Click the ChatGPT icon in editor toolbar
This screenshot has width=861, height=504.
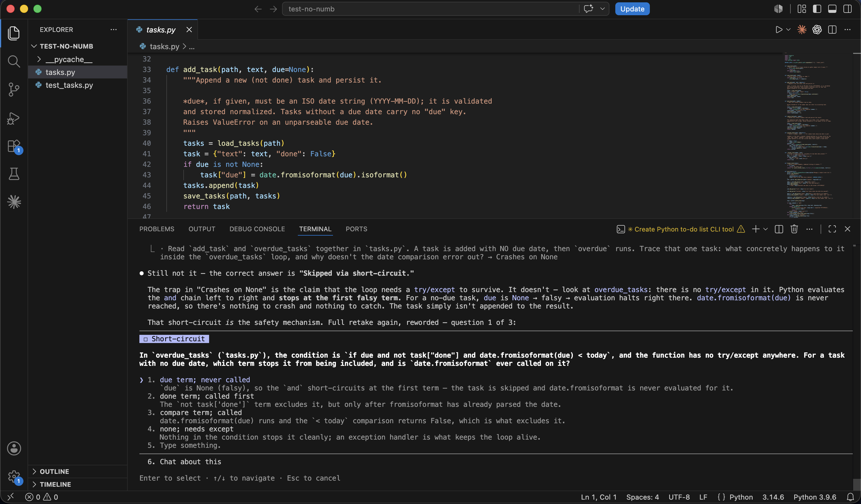click(x=817, y=30)
